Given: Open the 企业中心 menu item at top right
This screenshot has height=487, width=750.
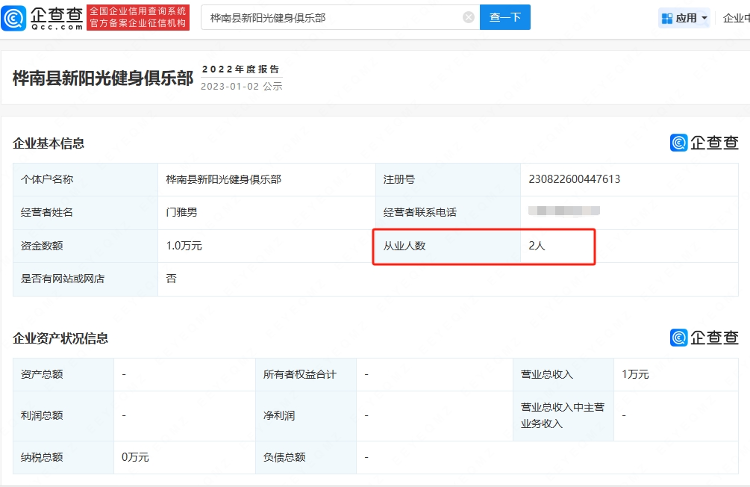Looking at the screenshot, I should [736, 18].
